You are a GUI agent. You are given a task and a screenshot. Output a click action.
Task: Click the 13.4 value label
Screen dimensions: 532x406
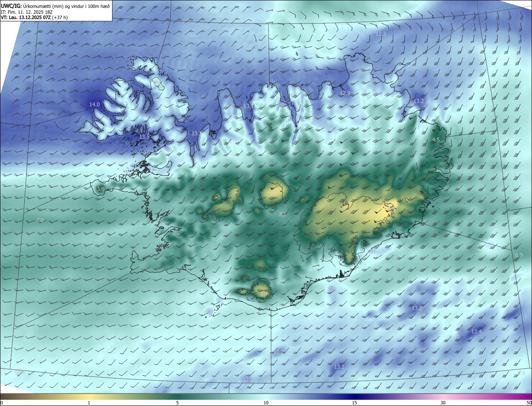(x=476, y=331)
